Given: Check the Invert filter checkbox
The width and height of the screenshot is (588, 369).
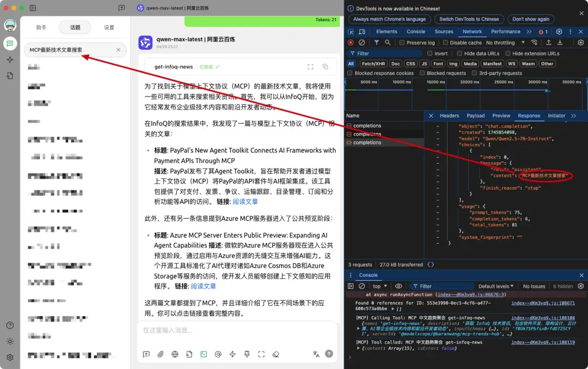Looking at the screenshot, I should pos(430,53).
